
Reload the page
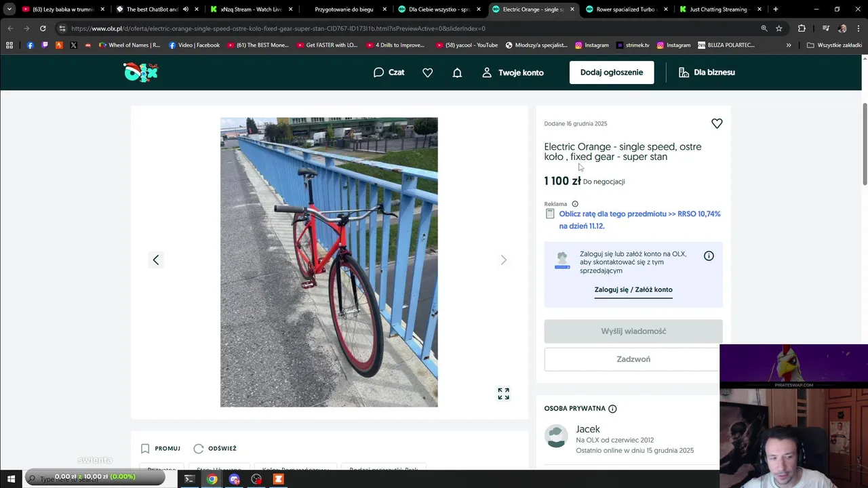coord(43,28)
